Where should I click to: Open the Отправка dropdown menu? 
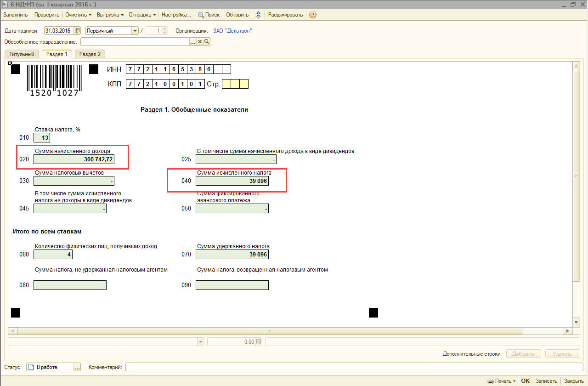[142, 15]
